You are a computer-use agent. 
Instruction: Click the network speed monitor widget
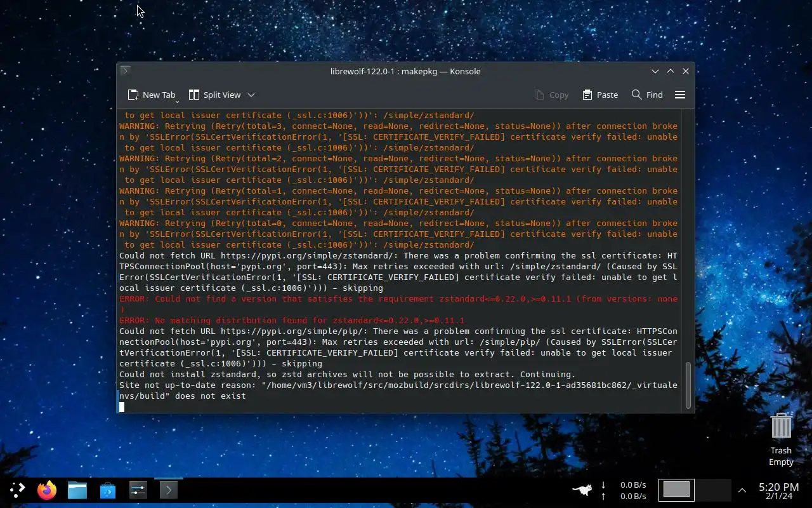click(x=624, y=490)
